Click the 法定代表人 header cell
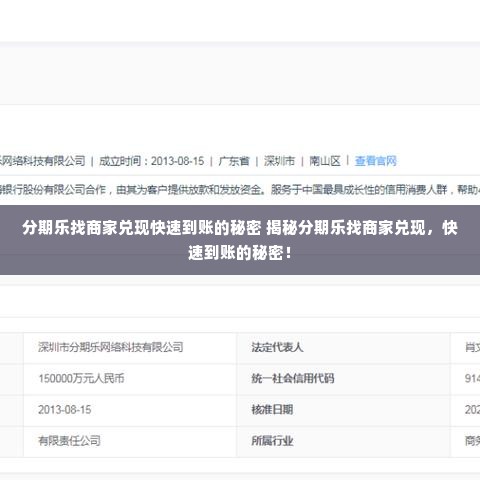 click(344, 347)
